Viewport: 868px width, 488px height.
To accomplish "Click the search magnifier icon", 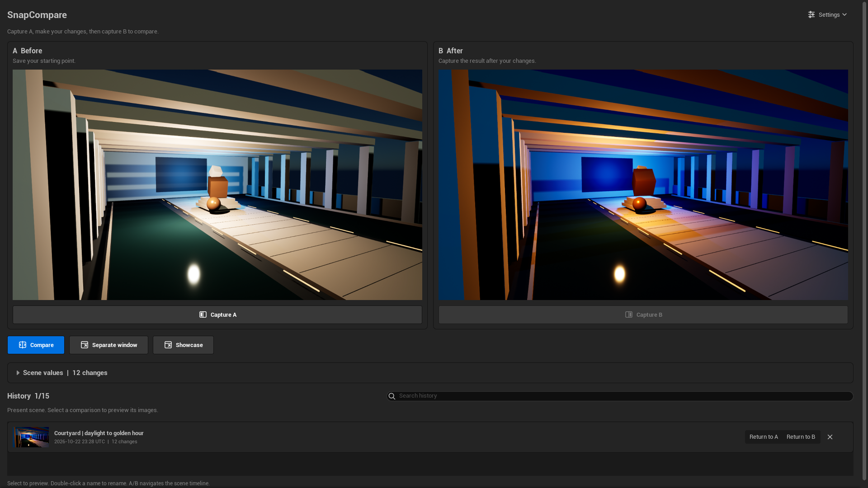I will (x=392, y=396).
